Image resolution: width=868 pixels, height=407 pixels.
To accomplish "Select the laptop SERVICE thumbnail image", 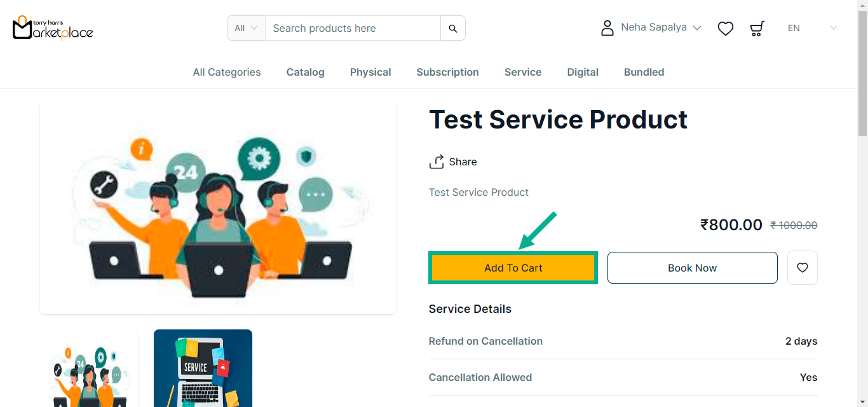I will pos(203,368).
